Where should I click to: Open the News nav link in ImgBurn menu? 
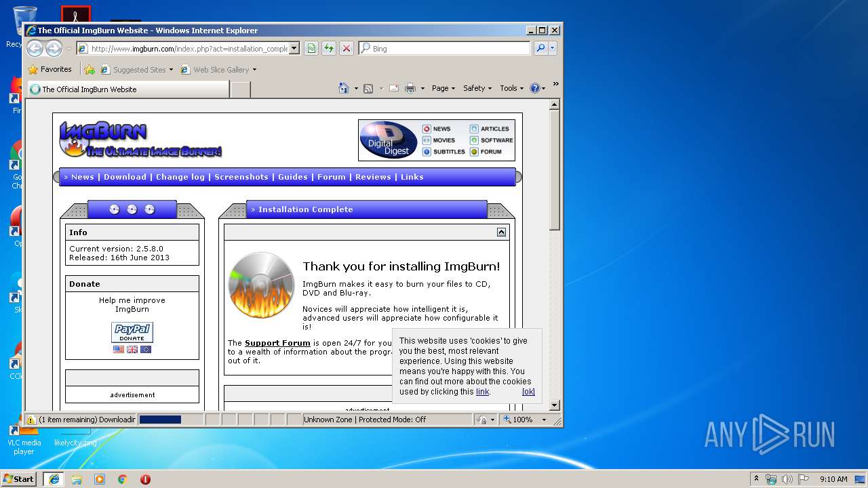tap(83, 177)
